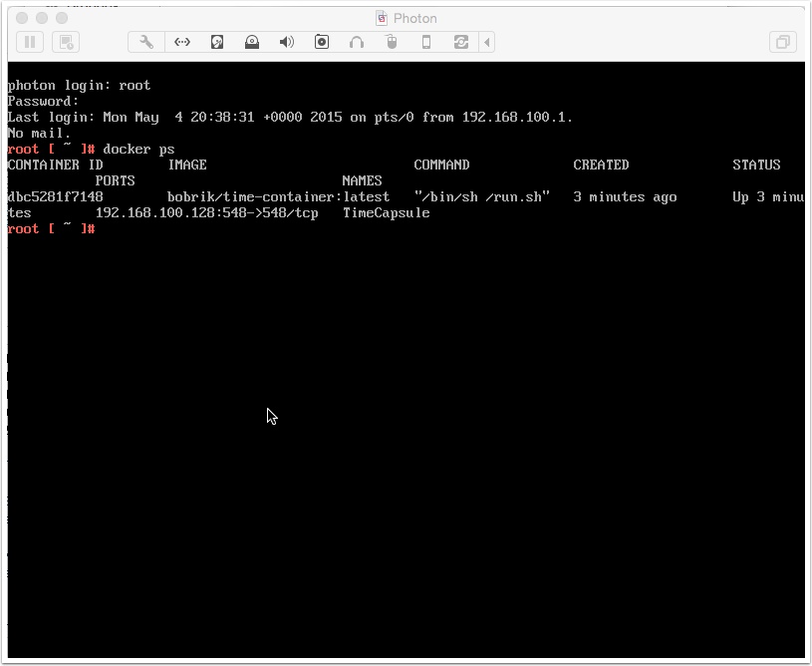Click the Photon document title icon
Image resolution: width=812 pixels, height=666 pixels.
click(382, 19)
